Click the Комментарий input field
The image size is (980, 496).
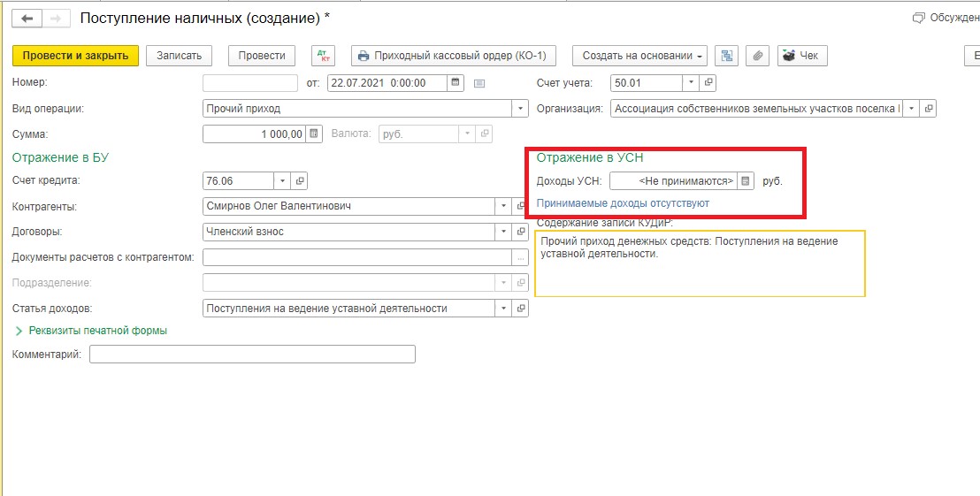[x=252, y=355]
